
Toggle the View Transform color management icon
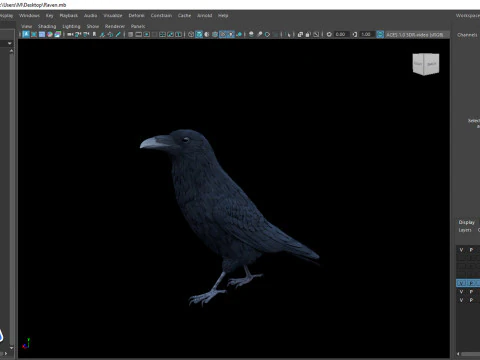point(380,34)
